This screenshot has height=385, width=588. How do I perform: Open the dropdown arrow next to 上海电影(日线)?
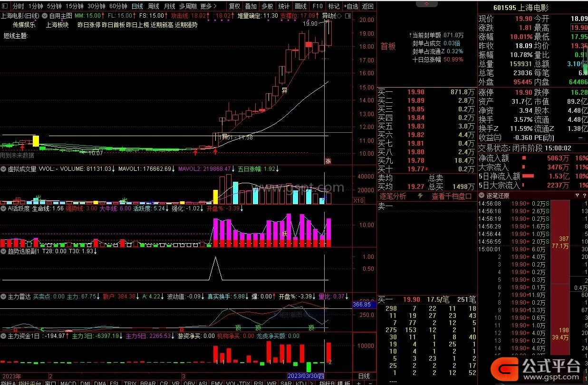point(45,16)
